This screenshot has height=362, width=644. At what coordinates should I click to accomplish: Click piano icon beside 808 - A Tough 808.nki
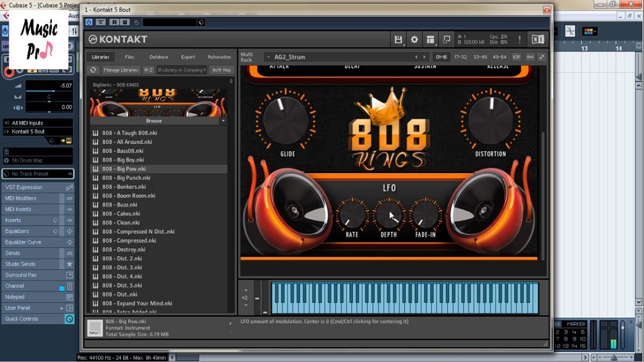(96, 133)
